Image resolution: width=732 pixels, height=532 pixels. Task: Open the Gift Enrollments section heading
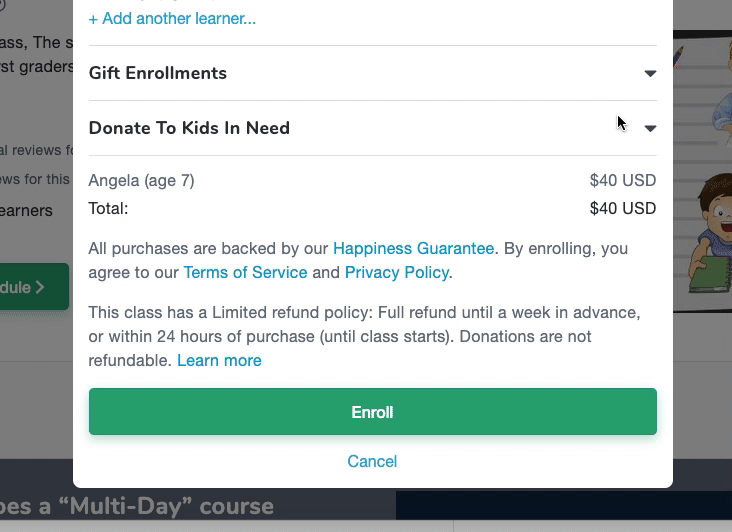(x=158, y=73)
